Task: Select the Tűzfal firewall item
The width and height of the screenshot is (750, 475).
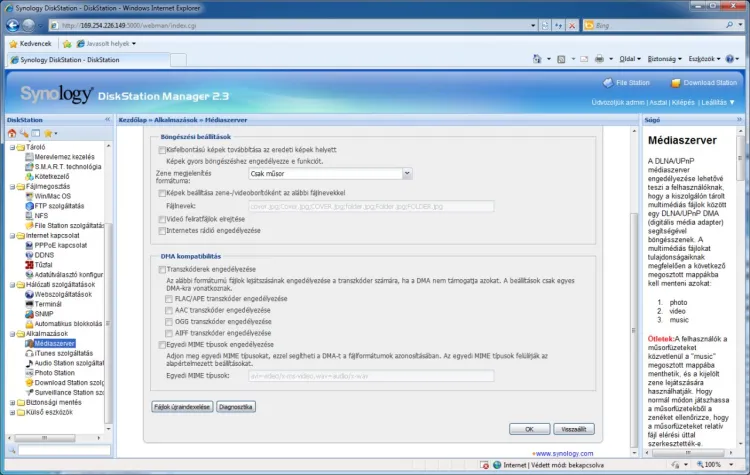Action: 44,265
